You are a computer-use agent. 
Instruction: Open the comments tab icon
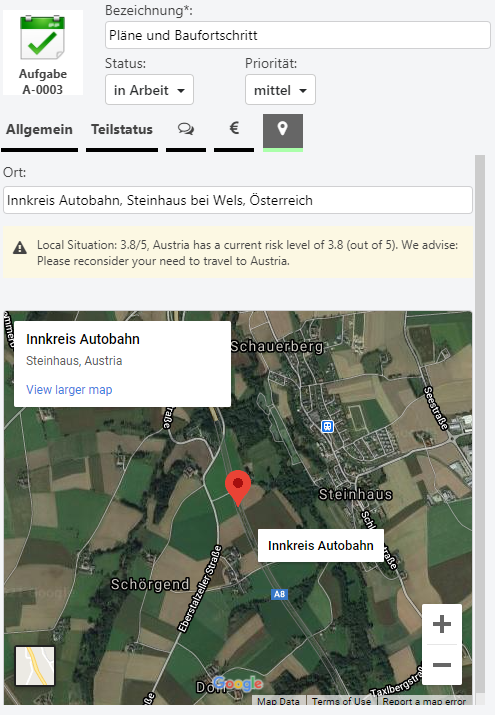(186, 130)
